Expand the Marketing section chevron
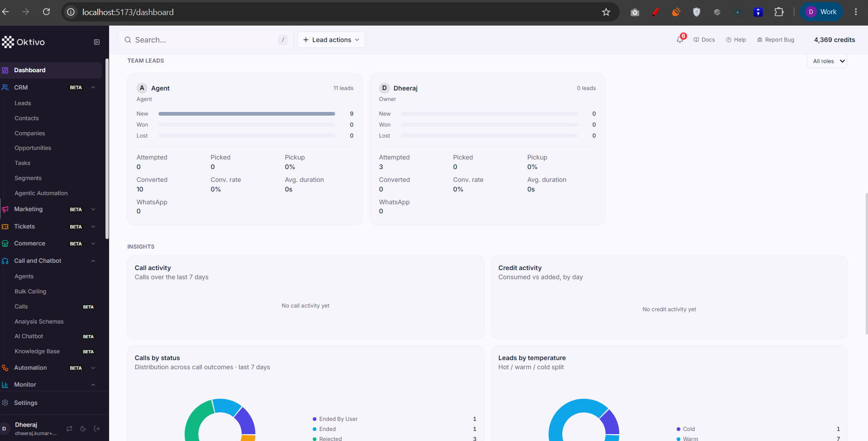 click(93, 209)
